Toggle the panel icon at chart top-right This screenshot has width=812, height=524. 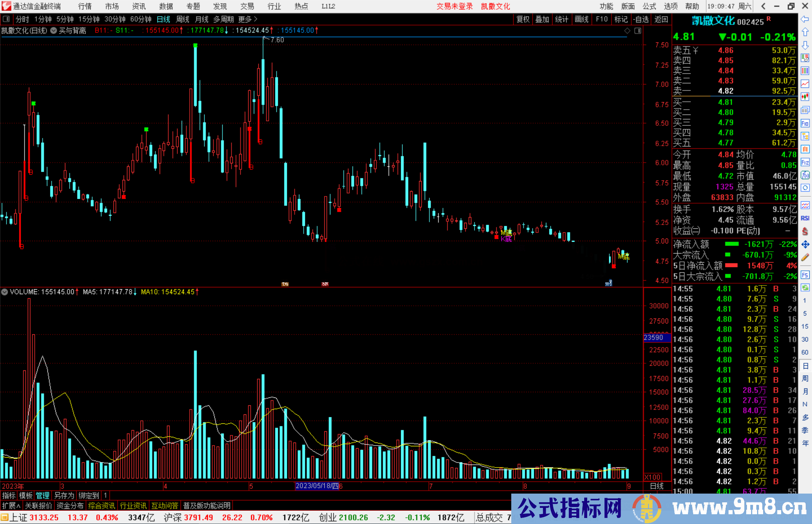(638, 31)
